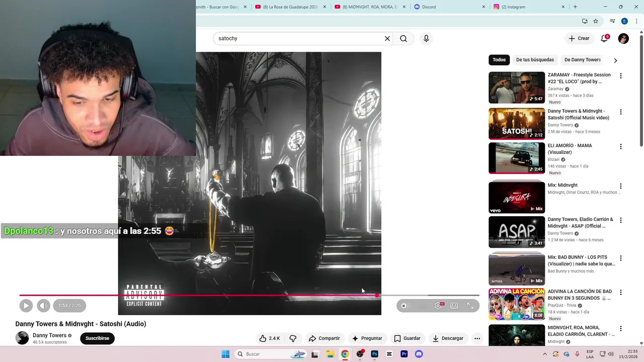Click the search magnifier button

(404, 39)
